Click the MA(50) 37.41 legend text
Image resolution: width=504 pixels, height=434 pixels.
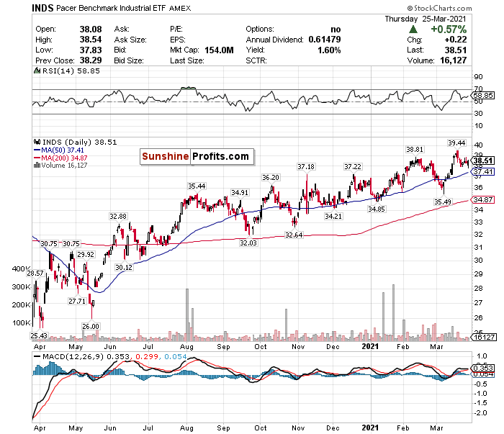pyautogui.click(x=63, y=150)
